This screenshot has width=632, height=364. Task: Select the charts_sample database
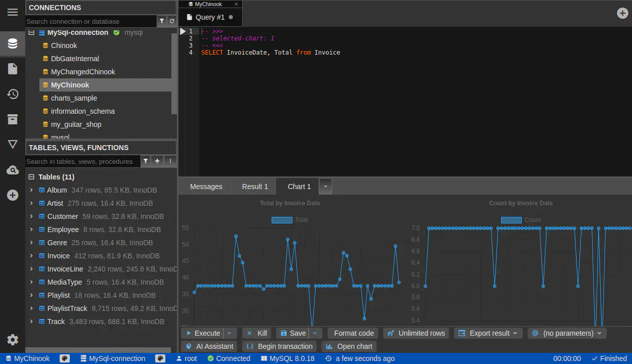pos(74,98)
